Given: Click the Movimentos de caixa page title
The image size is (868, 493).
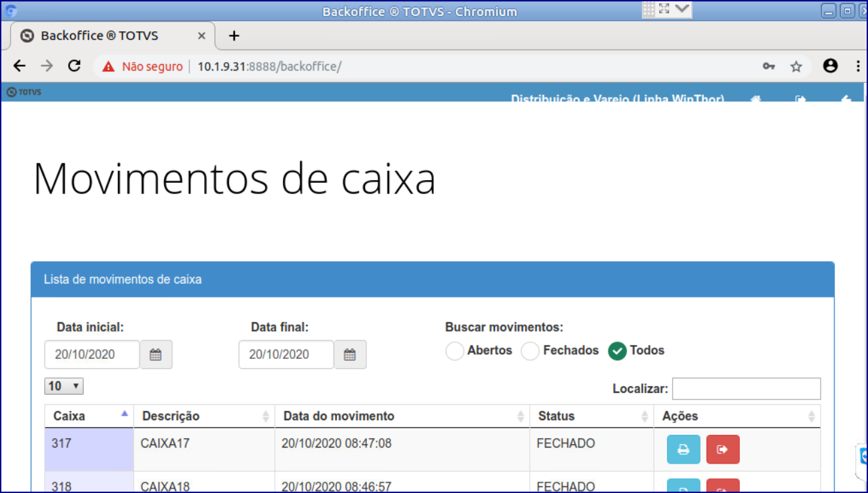Looking at the screenshot, I should pyautogui.click(x=234, y=179).
